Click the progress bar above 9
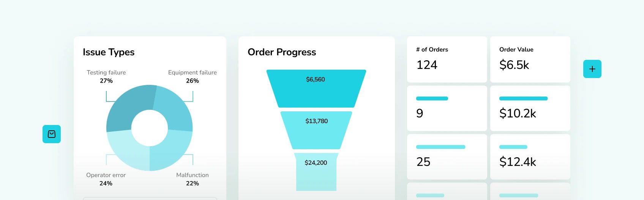The width and height of the screenshot is (644, 200). click(432, 98)
